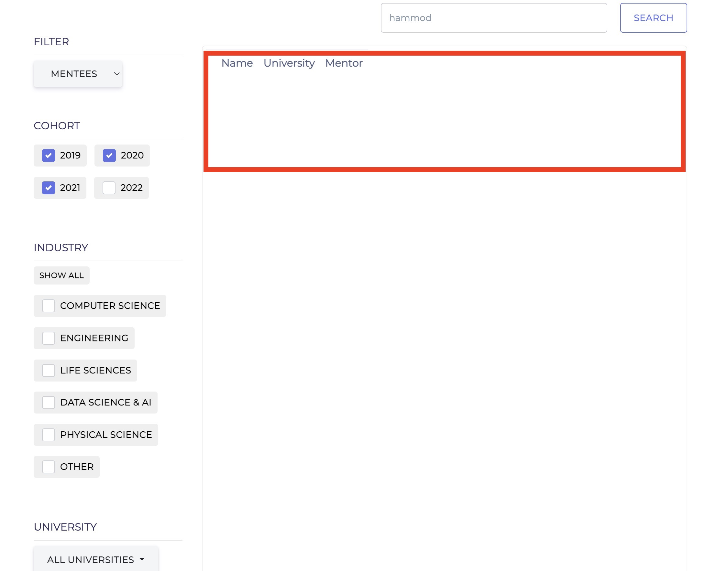
Task: Enable the 2022 cohort filter
Action: pyautogui.click(x=109, y=188)
